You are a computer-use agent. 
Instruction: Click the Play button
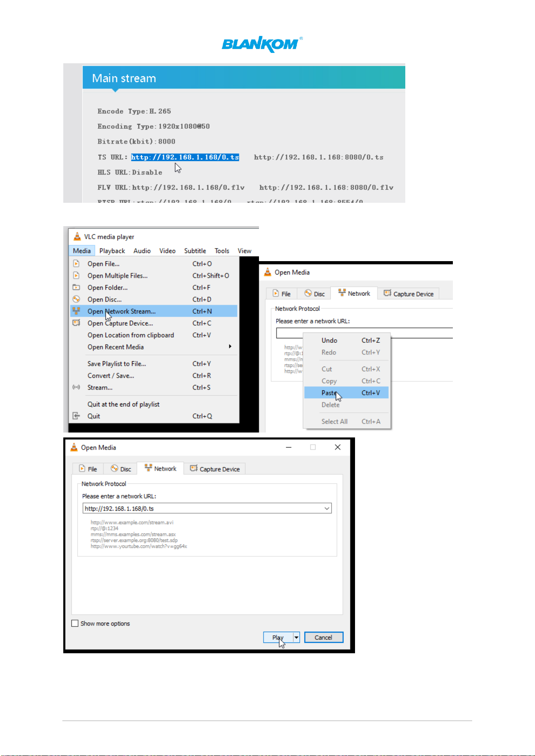(x=278, y=638)
